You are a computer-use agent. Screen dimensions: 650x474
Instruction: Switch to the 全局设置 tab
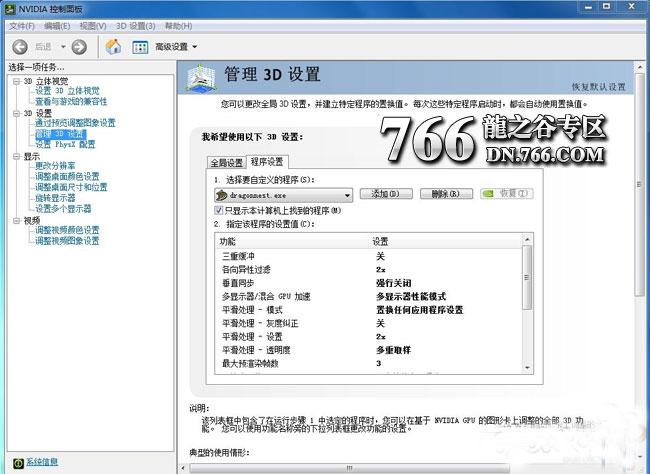[x=227, y=163]
